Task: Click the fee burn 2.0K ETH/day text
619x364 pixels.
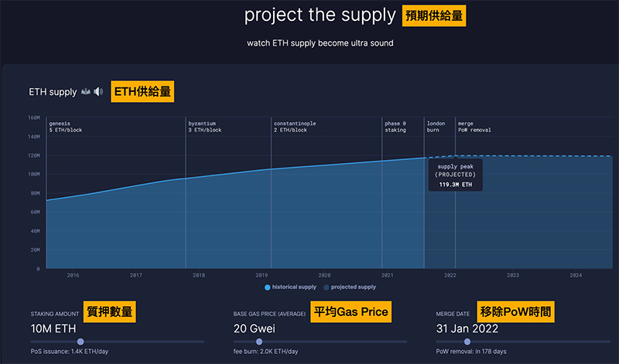Action: [x=265, y=352]
